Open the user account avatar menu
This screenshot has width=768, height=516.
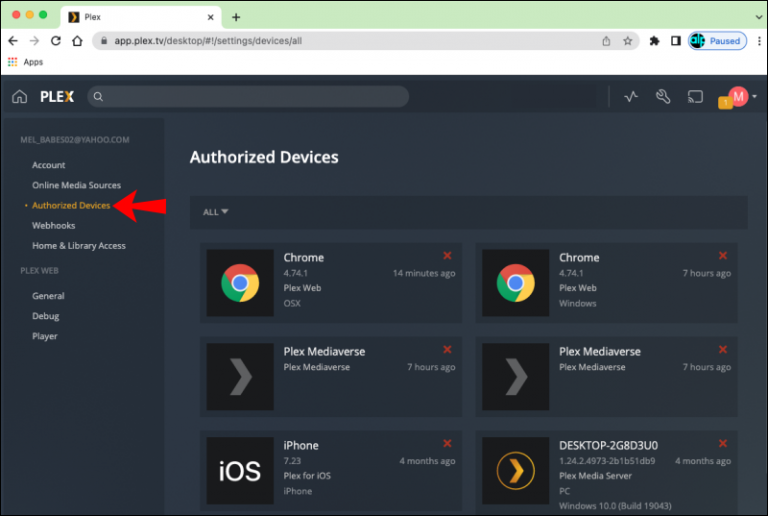coord(740,97)
